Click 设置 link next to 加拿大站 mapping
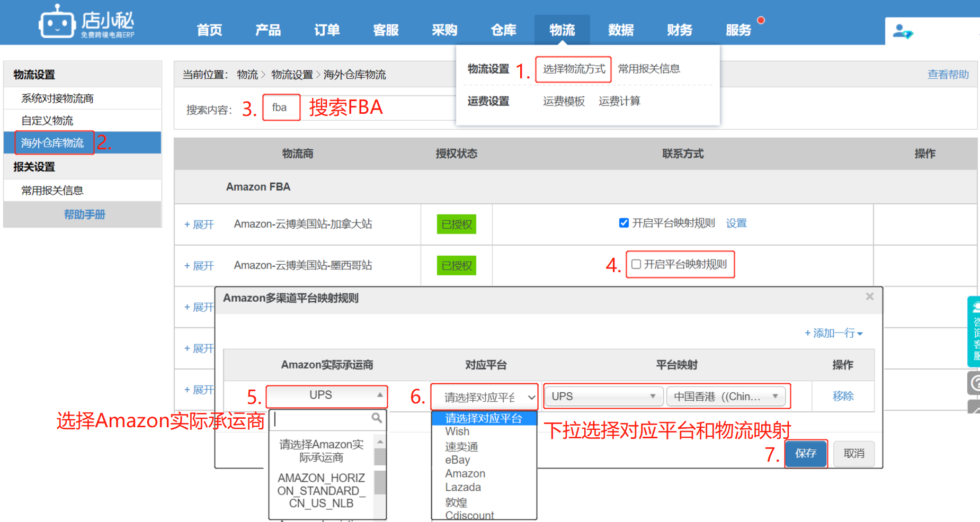The height and width of the screenshot is (522, 980). point(736,223)
